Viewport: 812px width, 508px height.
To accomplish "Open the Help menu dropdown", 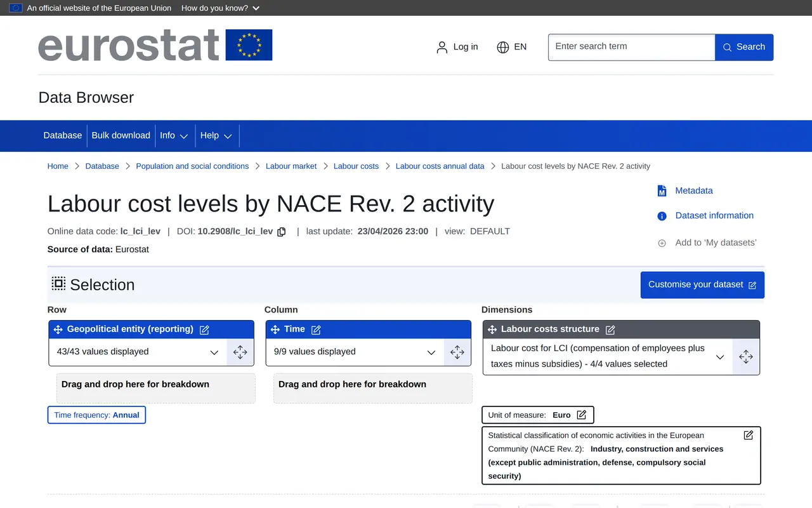I will point(216,136).
